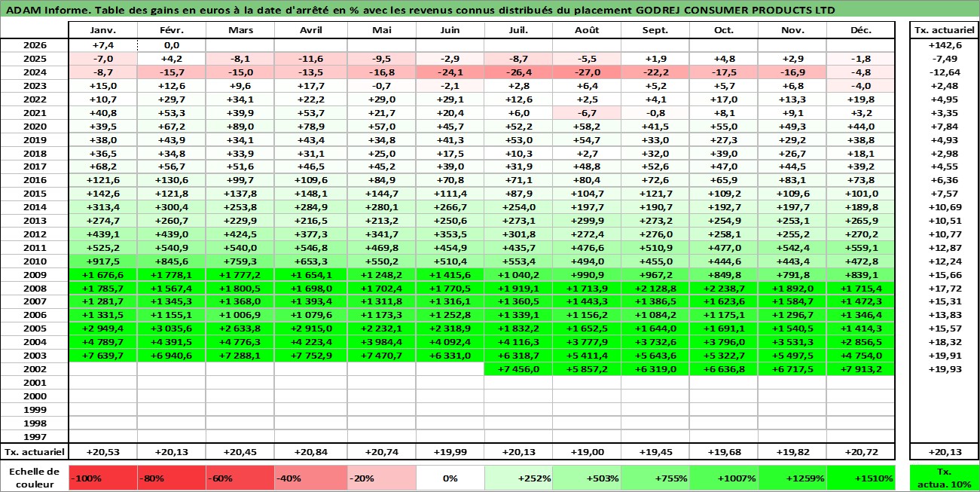
Task: Select the 'Févr.' column header
Action: point(171,30)
